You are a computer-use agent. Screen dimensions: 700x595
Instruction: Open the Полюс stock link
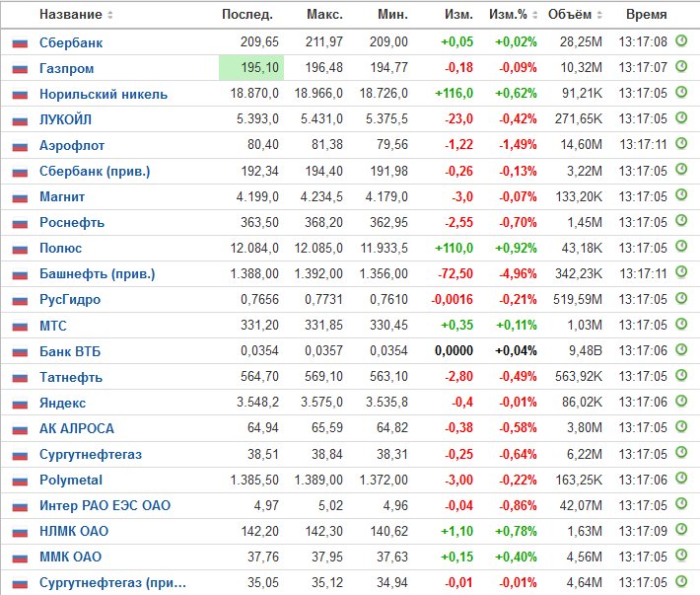[61, 249]
